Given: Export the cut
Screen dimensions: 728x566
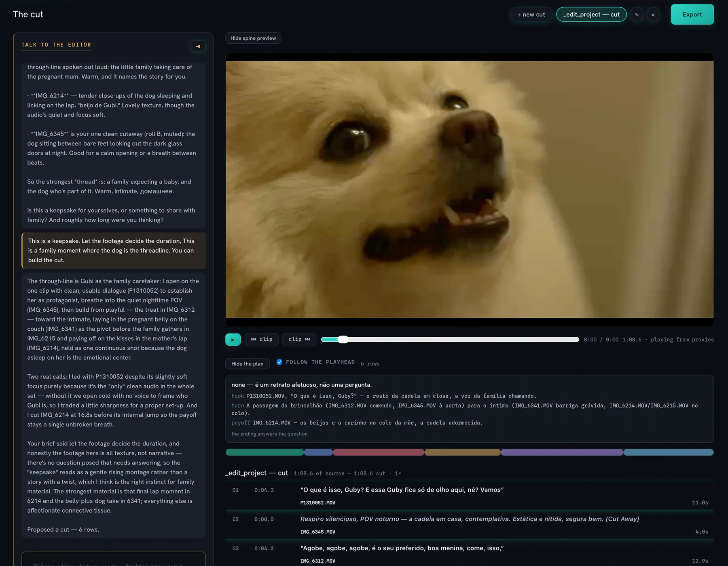Looking at the screenshot, I should click(692, 15).
